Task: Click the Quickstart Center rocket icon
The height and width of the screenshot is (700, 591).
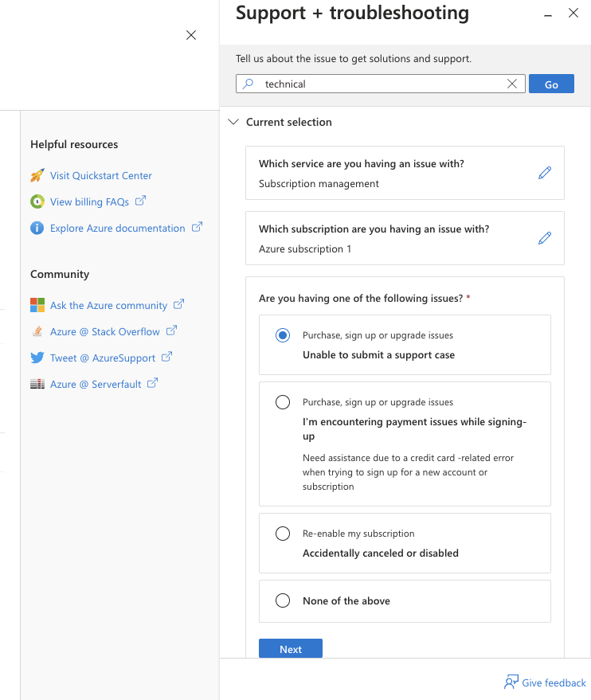Action: click(x=37, y=175)
